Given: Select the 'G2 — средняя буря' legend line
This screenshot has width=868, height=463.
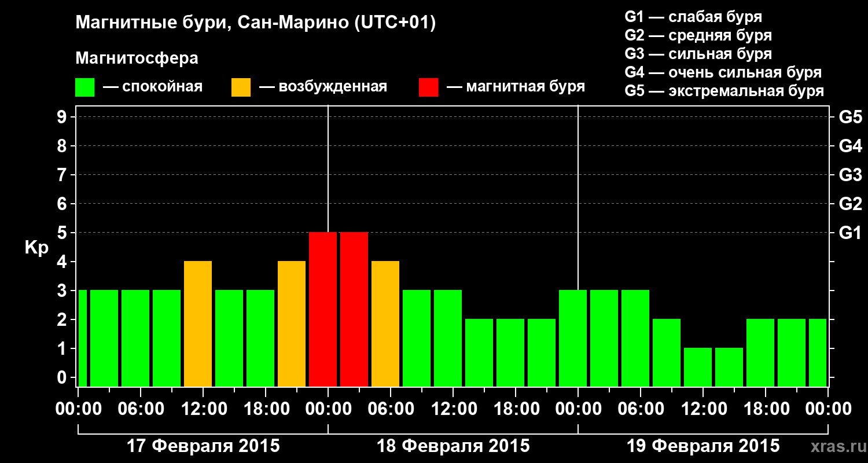Looking at the screenshot, I should pyautogui.click(x=698, y=35).
